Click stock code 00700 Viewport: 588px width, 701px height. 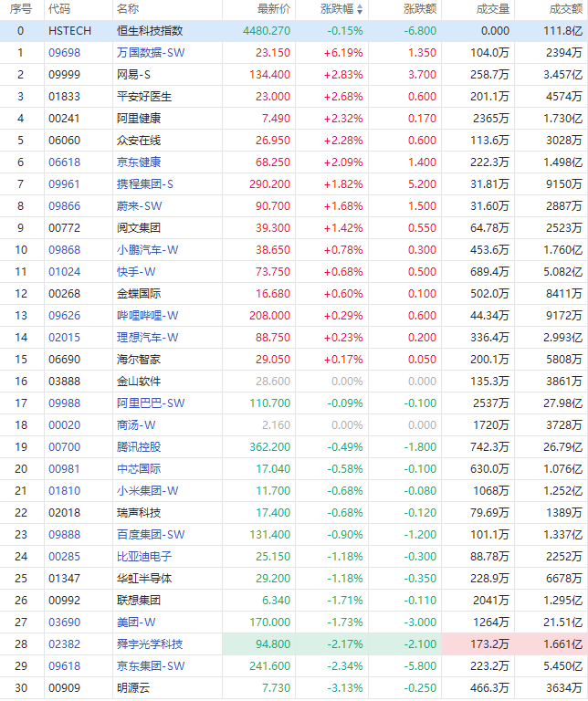[x=65, y=447]
